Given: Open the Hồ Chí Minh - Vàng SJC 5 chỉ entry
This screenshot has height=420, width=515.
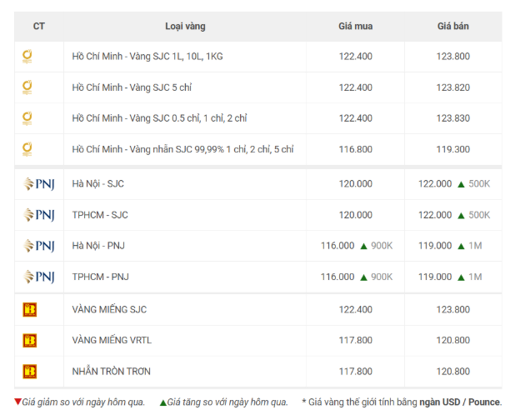Looking at the screenshot, I should [132, 87].
